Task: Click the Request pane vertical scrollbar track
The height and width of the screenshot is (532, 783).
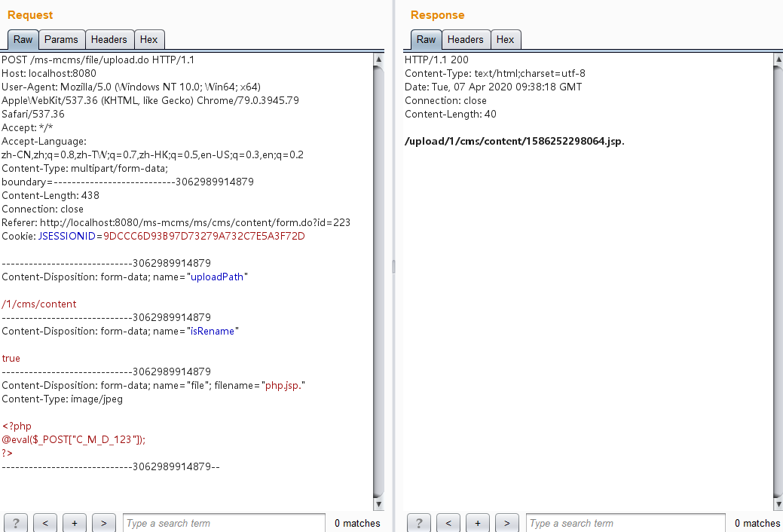Action: [x=378, y=282]
